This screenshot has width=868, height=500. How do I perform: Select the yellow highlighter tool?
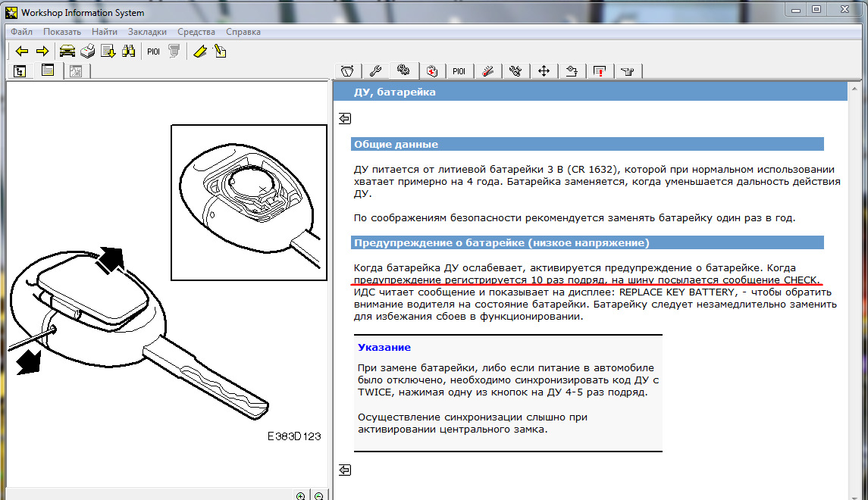[200, 52]
